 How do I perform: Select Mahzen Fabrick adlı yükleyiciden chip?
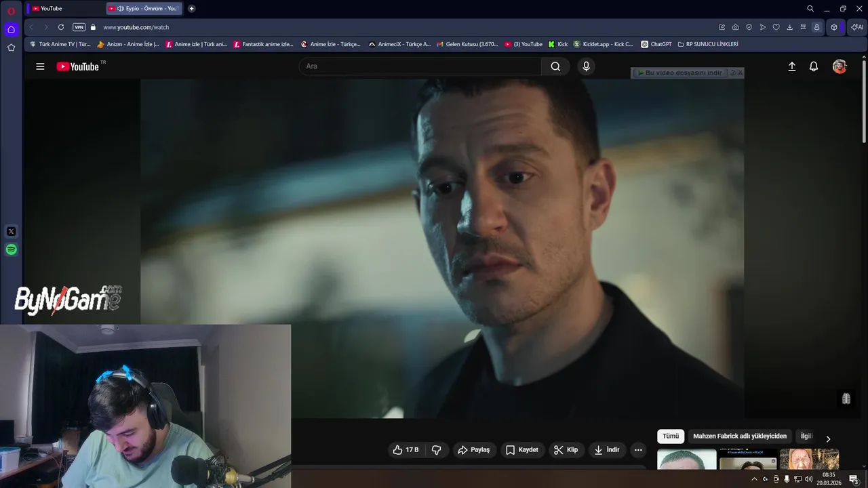coord(740,436)
